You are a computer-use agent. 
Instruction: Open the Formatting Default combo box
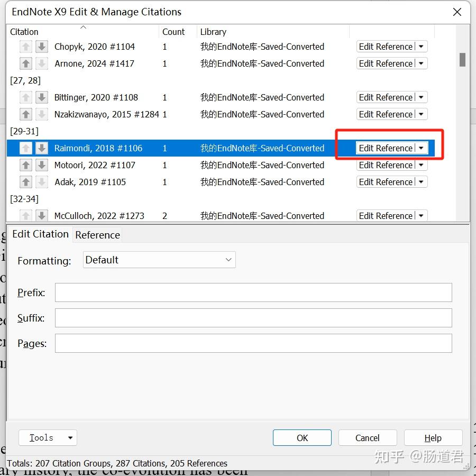click(159, 260)
